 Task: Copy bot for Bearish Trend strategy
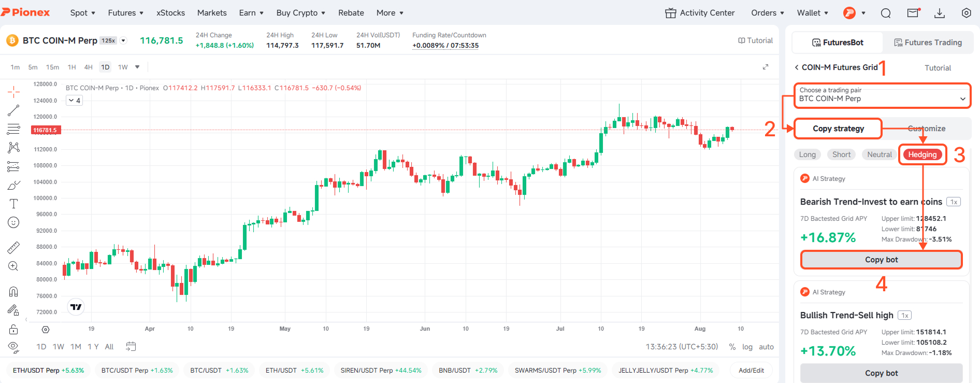pos(881,260)
